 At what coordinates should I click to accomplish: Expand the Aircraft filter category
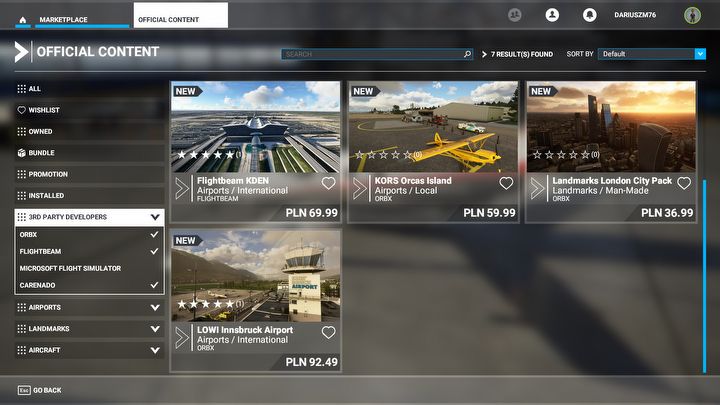point(89,350)
